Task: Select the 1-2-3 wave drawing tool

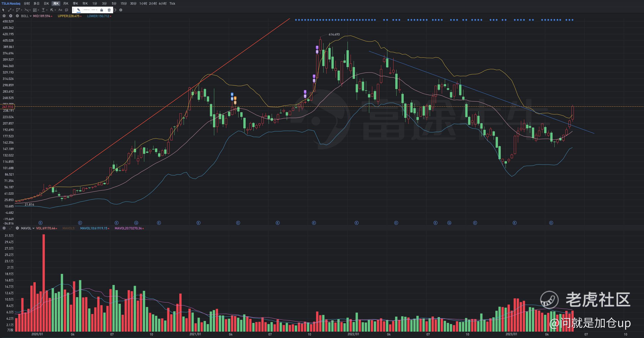Action: tap(27, 10)
